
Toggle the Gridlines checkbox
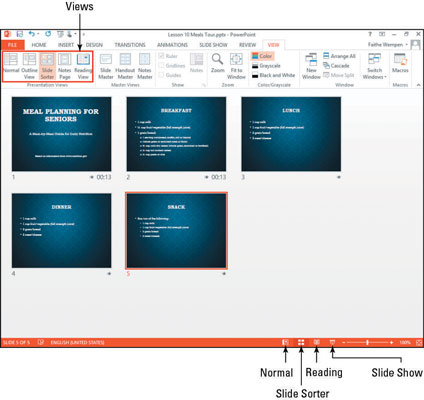click(x=161, y=65)
